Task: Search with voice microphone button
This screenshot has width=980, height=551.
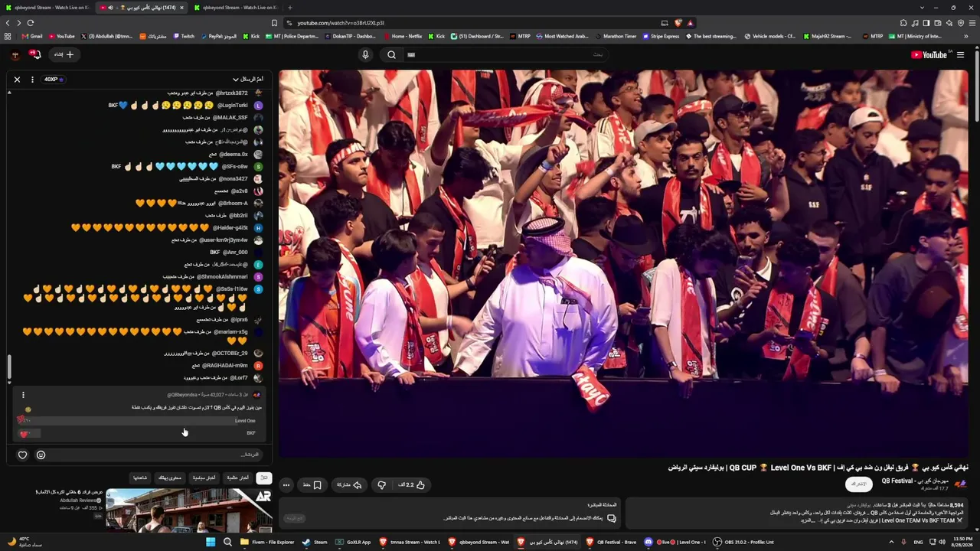Action: pyautogui.click(x=365, y=54)
